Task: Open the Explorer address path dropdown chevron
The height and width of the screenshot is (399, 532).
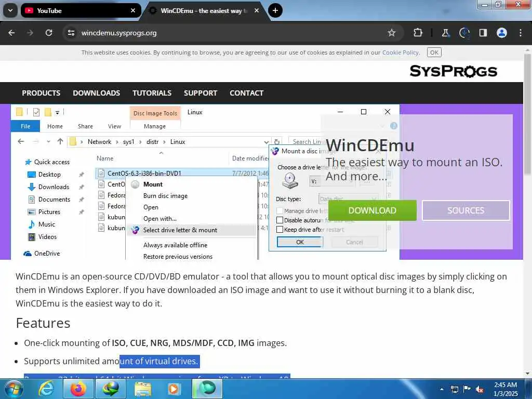Action: point(267,142)
